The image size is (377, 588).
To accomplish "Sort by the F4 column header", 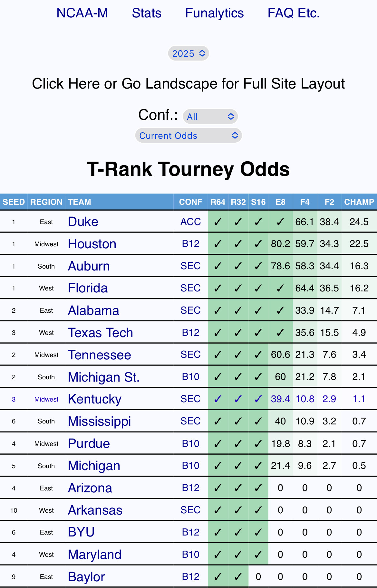I will 305,202.
